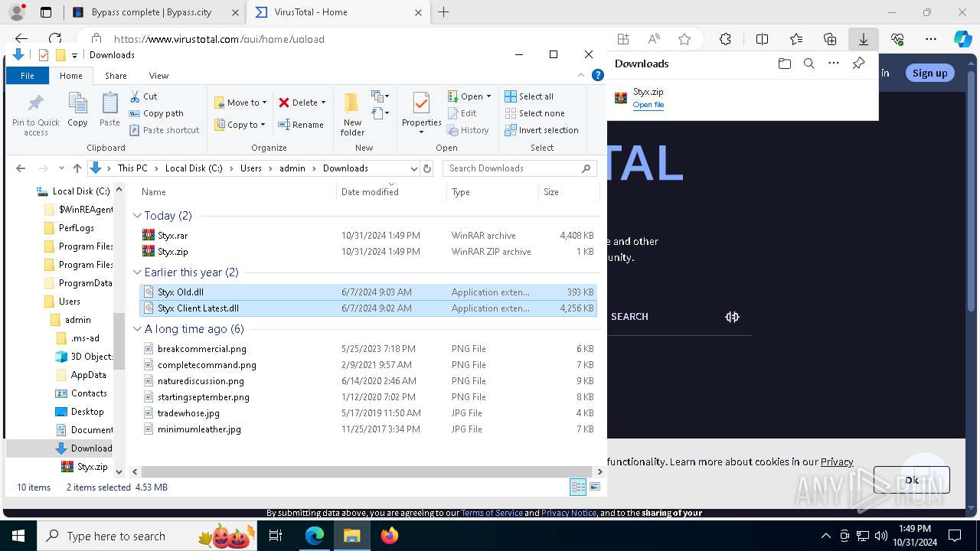This screenshot has height=551, width=980.
Task: Click Explorer Up one level arrow
Action: point(77,168)
